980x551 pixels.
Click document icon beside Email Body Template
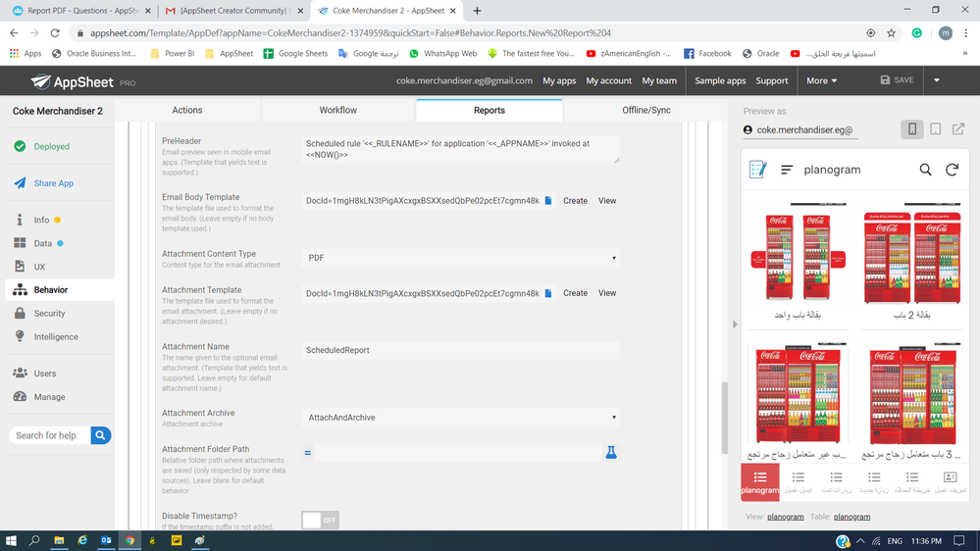click(548, 201)
